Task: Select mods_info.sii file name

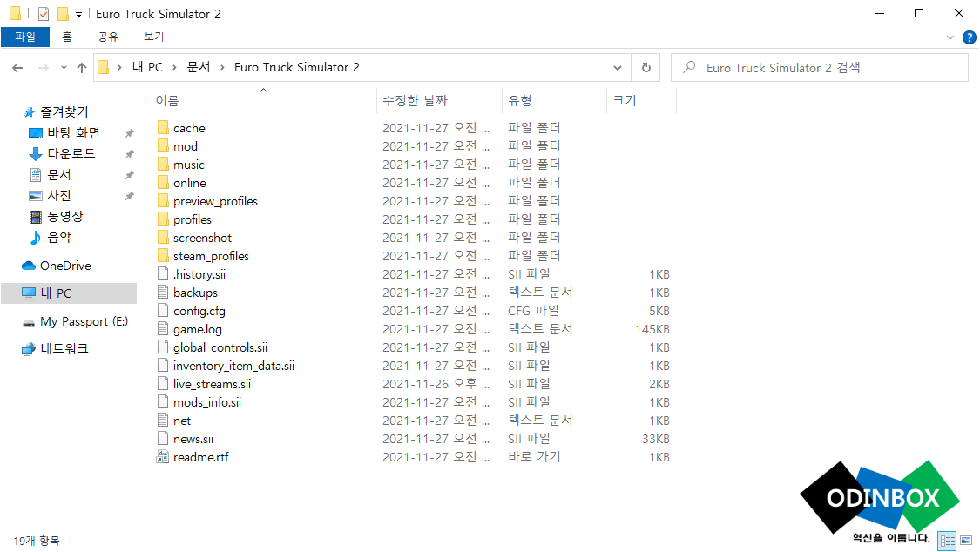Action: (207, 402)
